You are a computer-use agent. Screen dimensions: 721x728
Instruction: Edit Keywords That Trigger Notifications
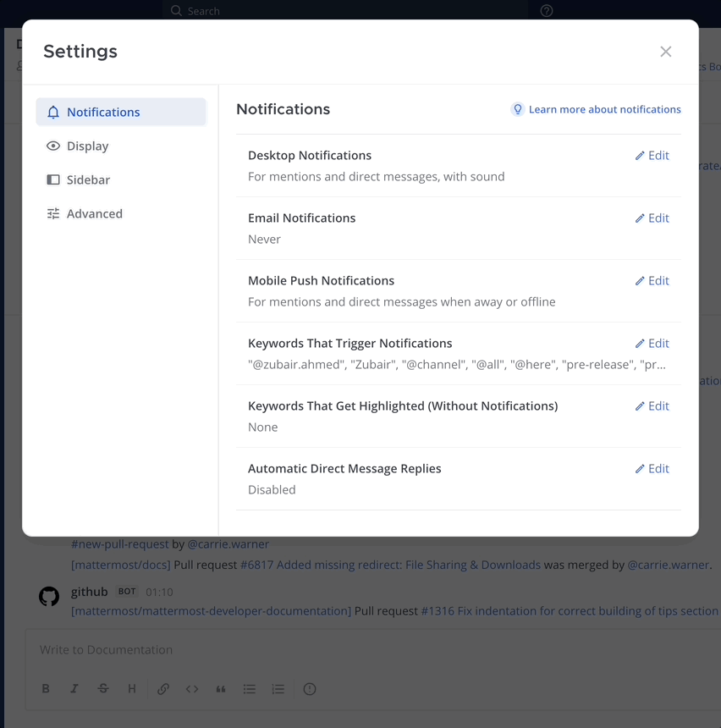(x=652, y=343)
